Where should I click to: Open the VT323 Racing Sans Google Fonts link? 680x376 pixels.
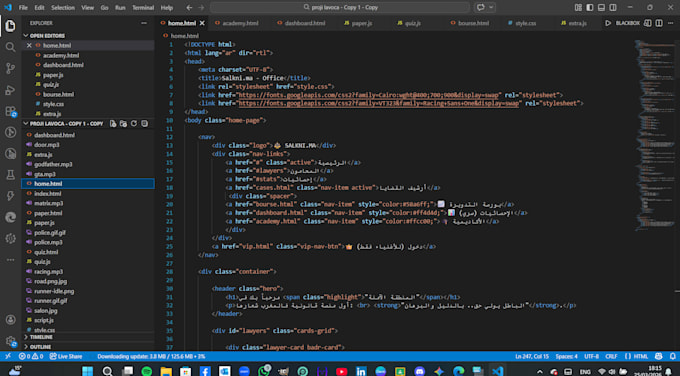[x=379, y=103]
